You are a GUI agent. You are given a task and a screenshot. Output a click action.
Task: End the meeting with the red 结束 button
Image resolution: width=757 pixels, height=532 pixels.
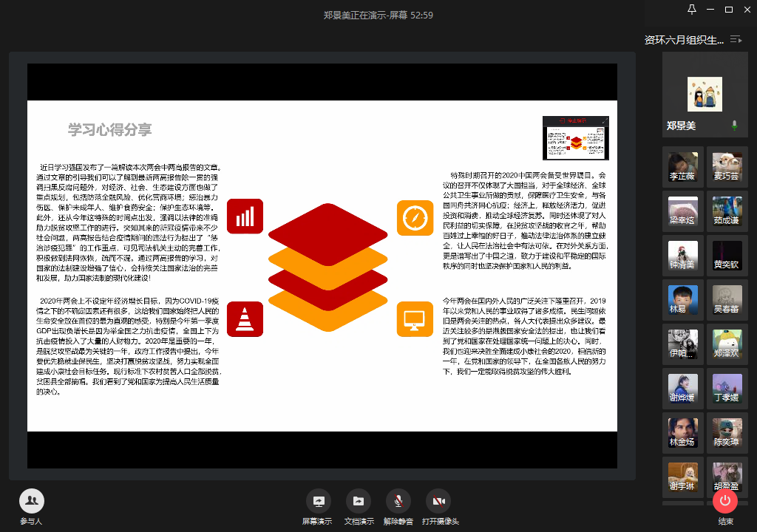[725, 501]
